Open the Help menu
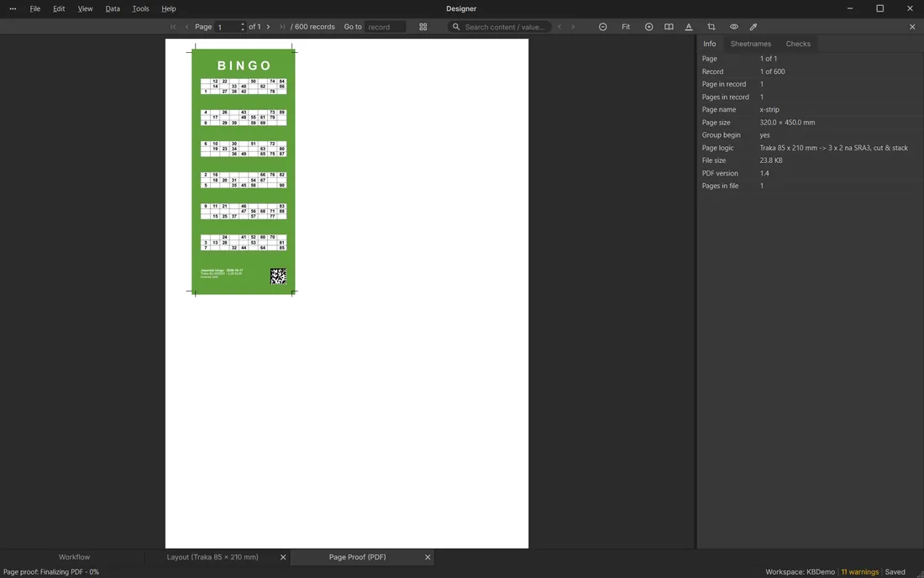 click(169, 9)
